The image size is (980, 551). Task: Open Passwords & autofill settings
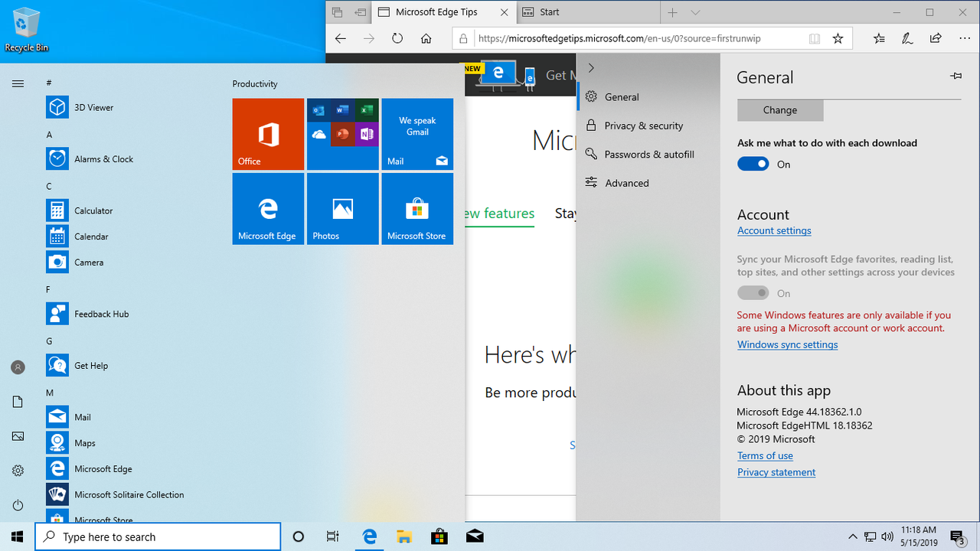pyautogui.click(x=649, y=154)
